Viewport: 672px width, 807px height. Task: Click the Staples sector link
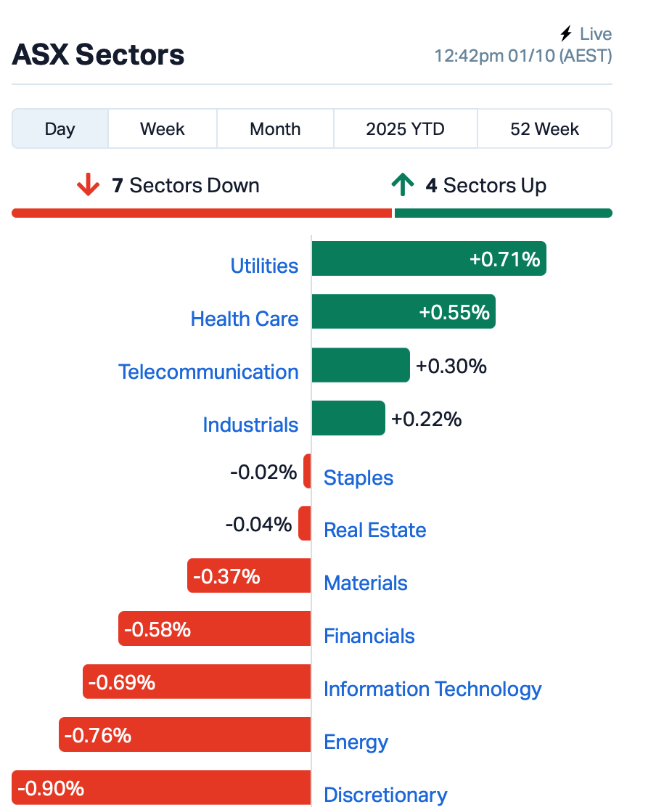[x=358, y=478]
